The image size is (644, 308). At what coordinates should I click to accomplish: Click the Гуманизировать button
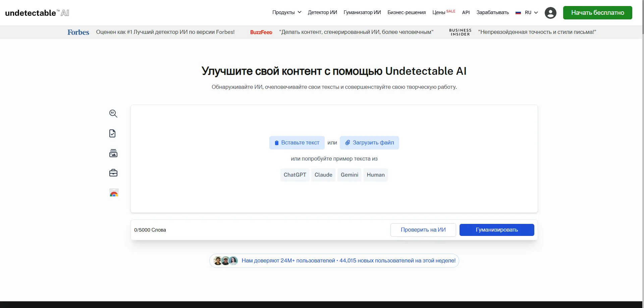(497, 230)
